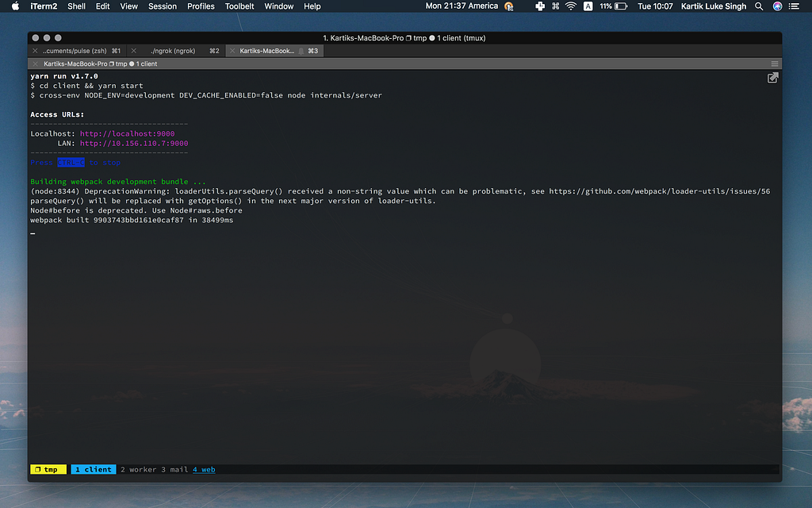Screen dimensions: 812x508
Task: Close the tmux pane title bar session
Action: click(x=35, y=63)
